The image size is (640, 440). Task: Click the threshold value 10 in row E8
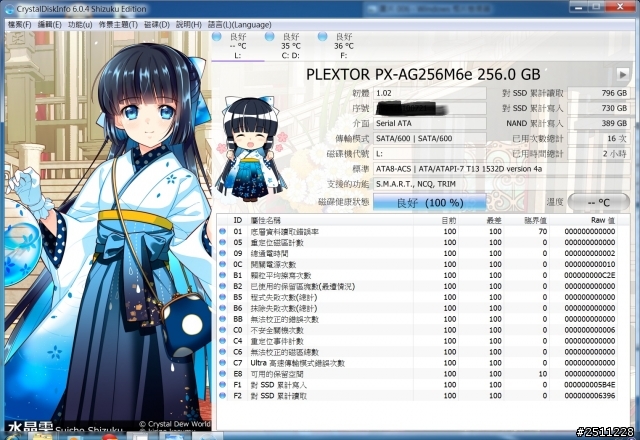click(542, 373)
